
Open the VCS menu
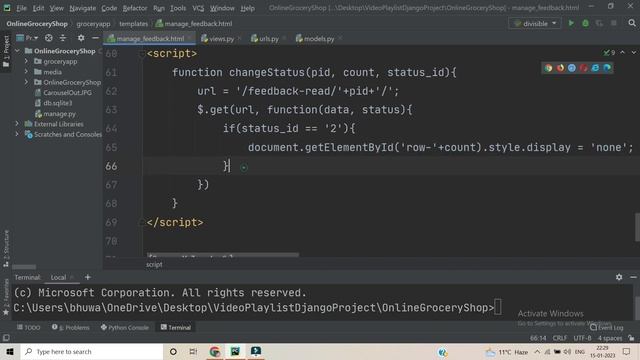click(198, 8)
